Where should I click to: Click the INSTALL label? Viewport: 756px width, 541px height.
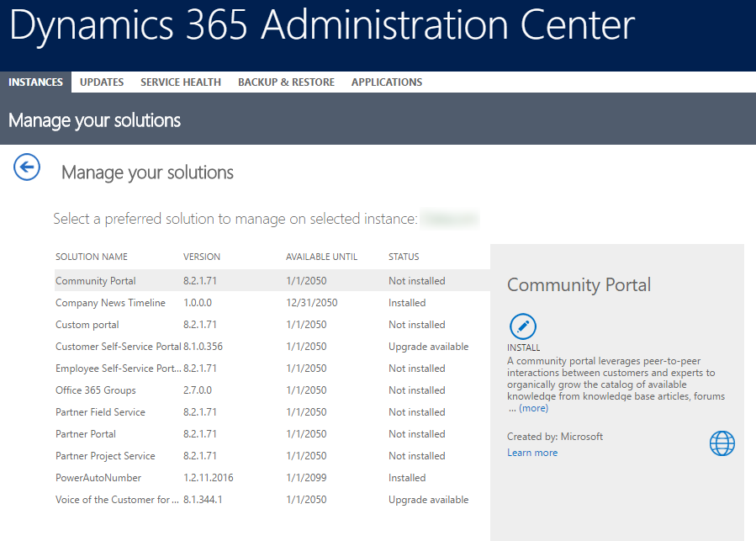pyautogui.click(x=524, y=347)
